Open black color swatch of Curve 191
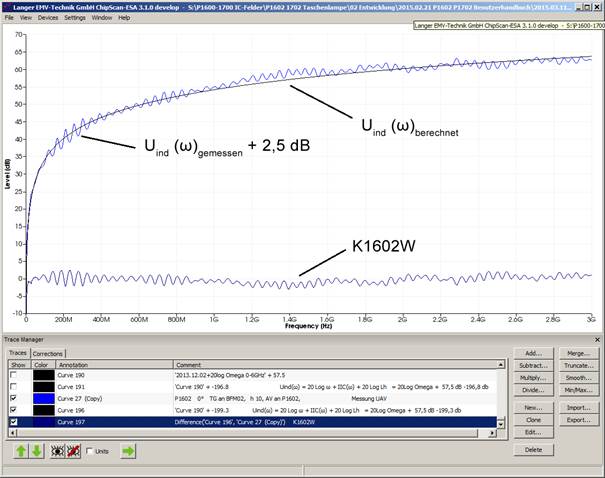 click(x=44, y=387)
